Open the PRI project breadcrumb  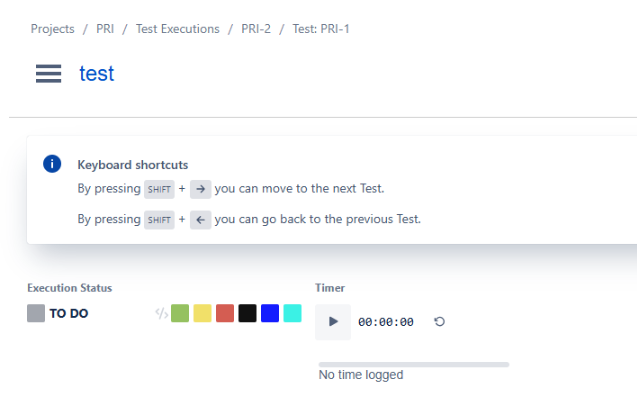pos(105,29)
